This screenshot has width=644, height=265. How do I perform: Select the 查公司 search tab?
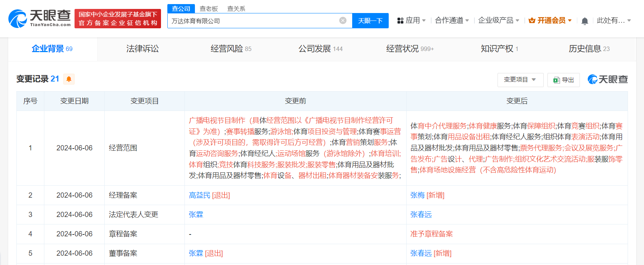pyautogui.click(x=181, y=9)
